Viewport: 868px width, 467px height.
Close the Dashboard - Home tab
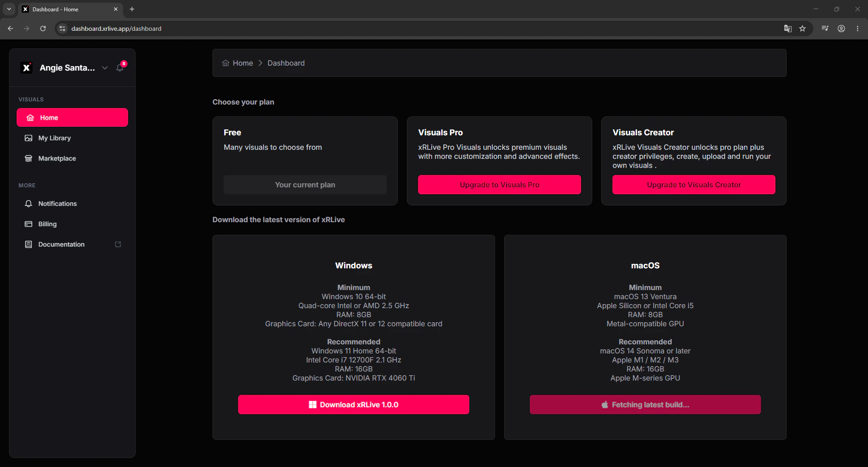(x=116, y=9)
